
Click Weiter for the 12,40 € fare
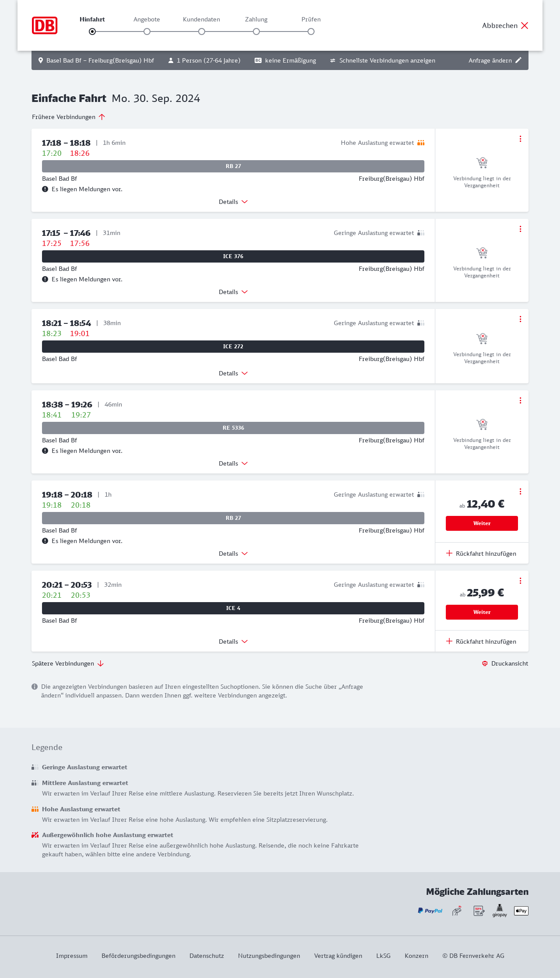click(482, 523)
